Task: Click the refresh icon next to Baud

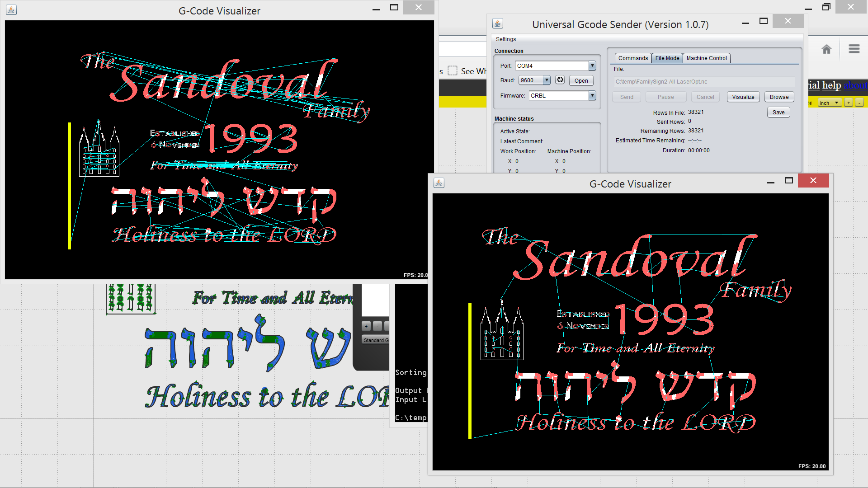Action: 559,80
